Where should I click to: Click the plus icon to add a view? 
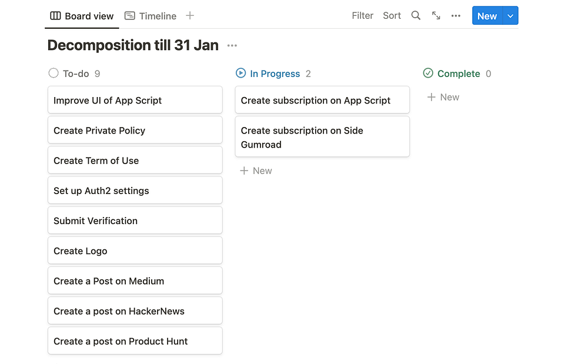click(x=190, y=16)
